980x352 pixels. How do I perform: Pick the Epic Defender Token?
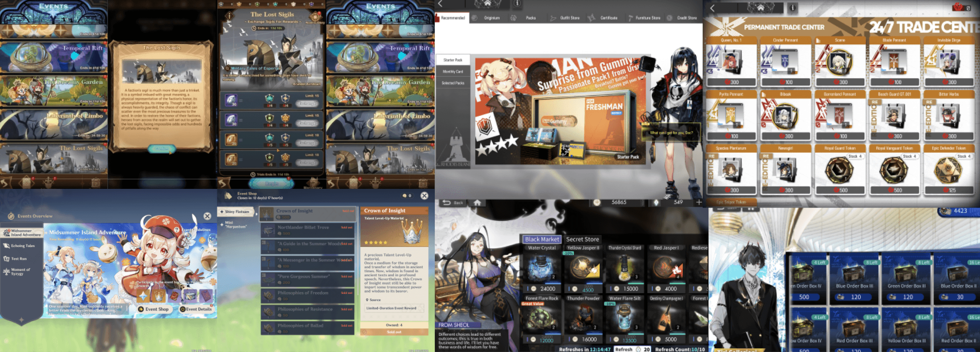[948, 169]
